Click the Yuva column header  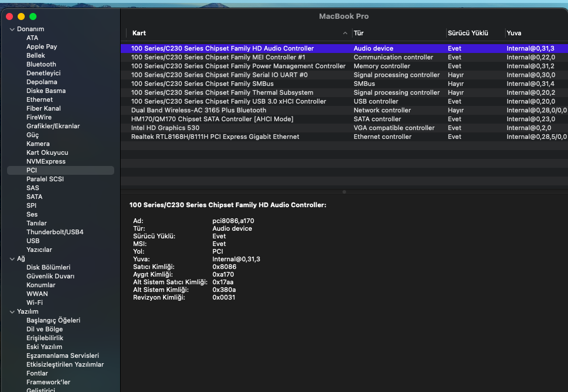(514, 33)
